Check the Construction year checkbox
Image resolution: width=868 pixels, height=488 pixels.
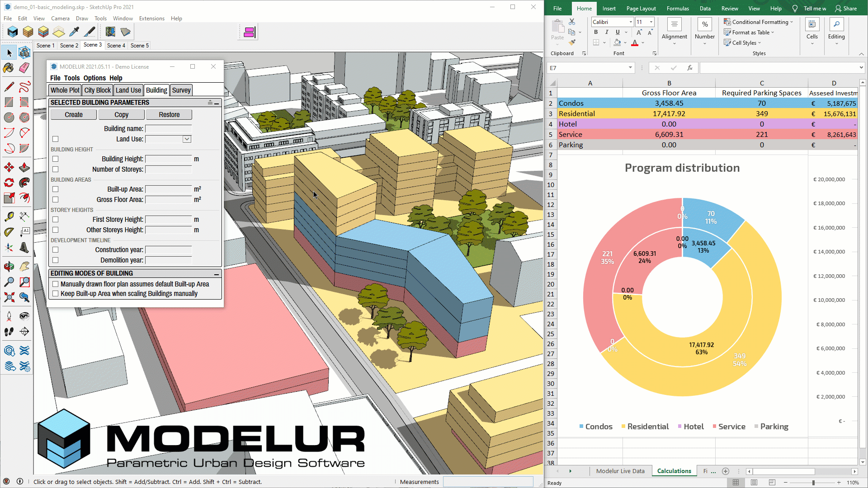coord(56,250)
